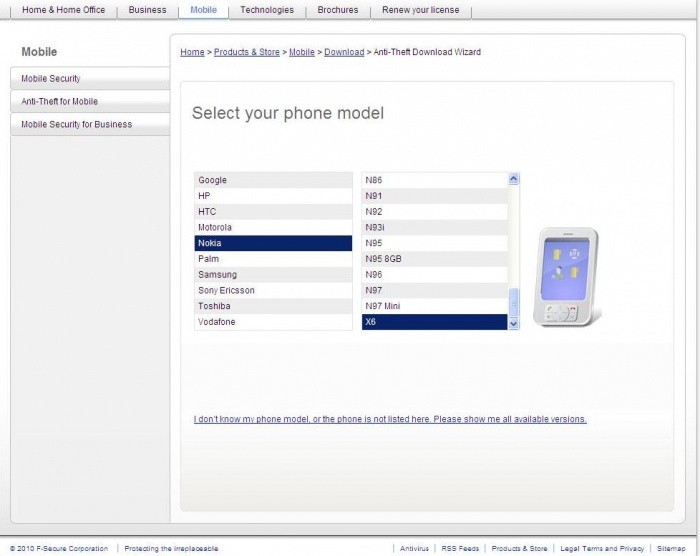Open the Products & Store footer link
This screenshot has width=700, height=556.
click(519, 548)
